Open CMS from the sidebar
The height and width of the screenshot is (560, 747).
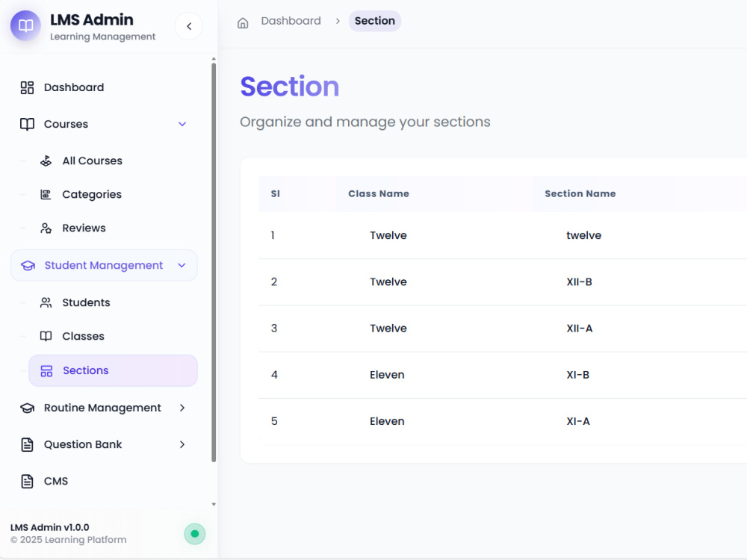coord(56,482)
